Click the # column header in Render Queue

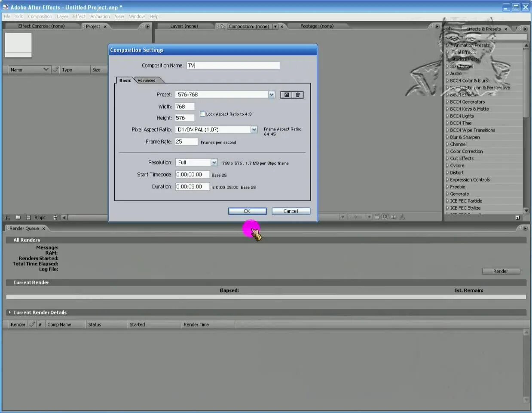pos(40,324)
